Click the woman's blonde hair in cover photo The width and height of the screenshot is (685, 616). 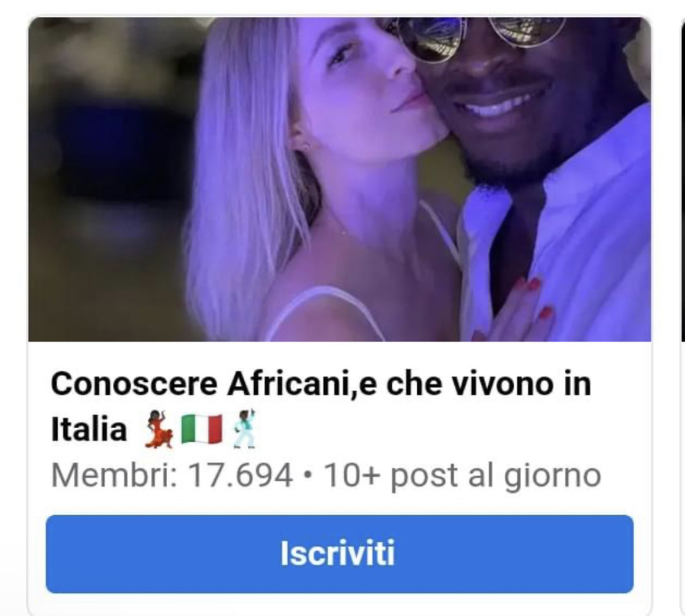click(245, 175)
